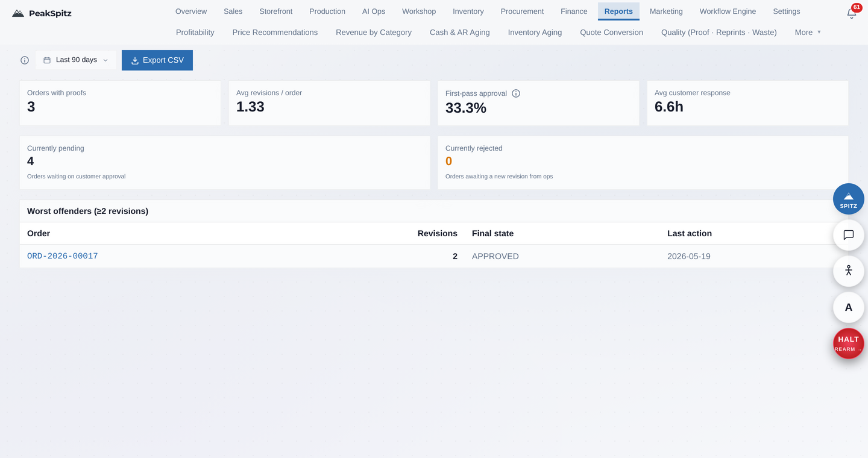Switch to the Finance tab

(574, 11)
